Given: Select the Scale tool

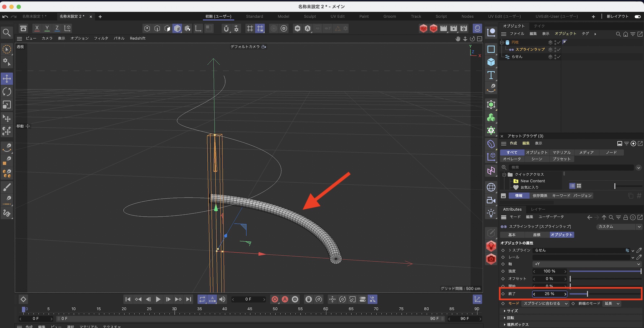Looking at the screenshot, I should [7, 105].
